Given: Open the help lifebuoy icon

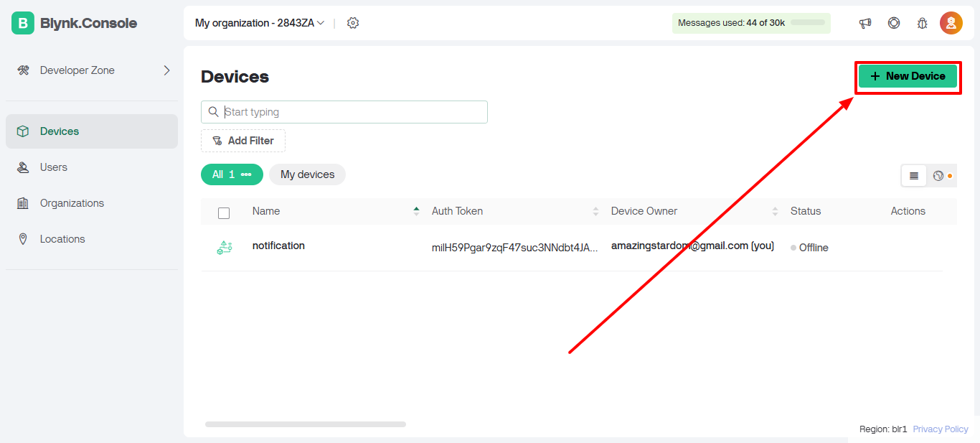Looking at the screenshot, I should 894,23.
